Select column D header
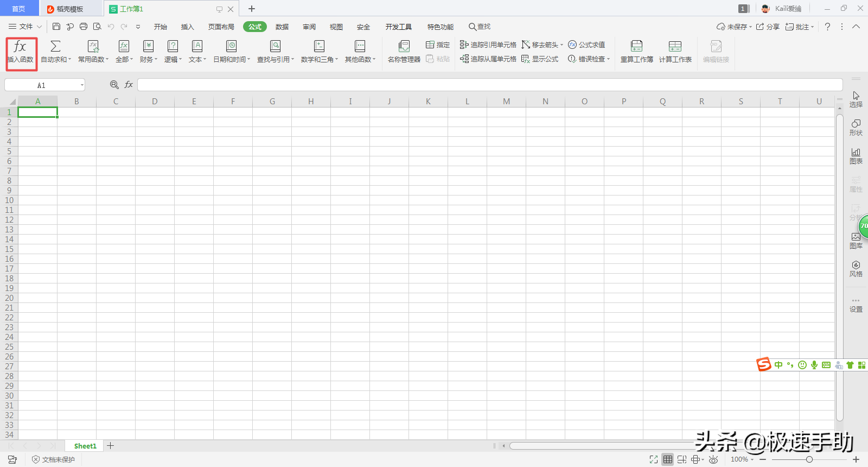Viewport: 868px width, 467px height. [155, 102]
